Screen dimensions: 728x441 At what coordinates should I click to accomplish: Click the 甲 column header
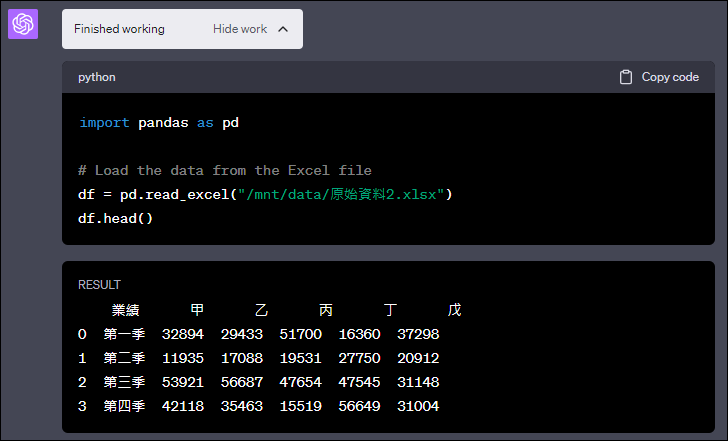[x=197, y=310]
